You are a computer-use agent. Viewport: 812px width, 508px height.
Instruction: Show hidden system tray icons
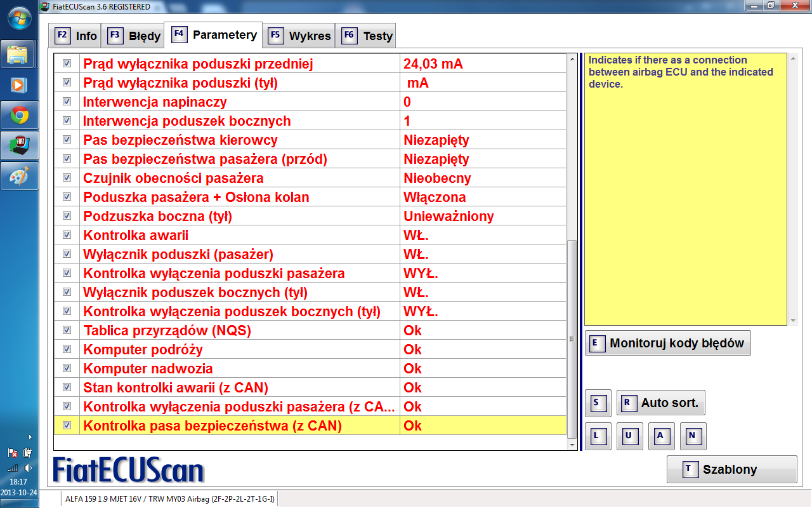tap(30, 437)
